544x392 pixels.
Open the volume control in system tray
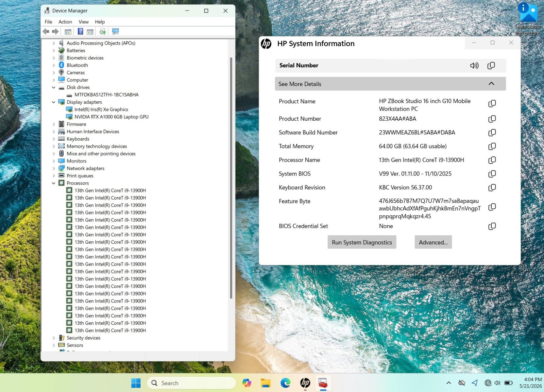[x=497, y=383]
